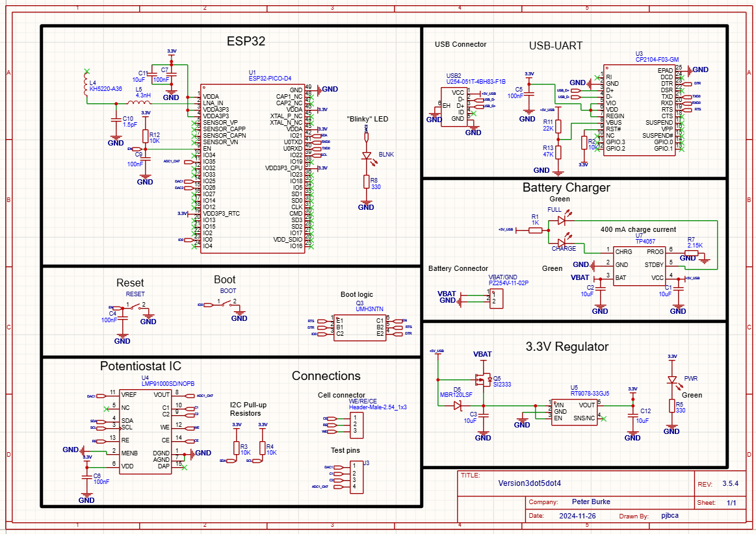
Task: Click the Potentiostat IC section title
Action: pyautogui.click(x=140, y=366)
